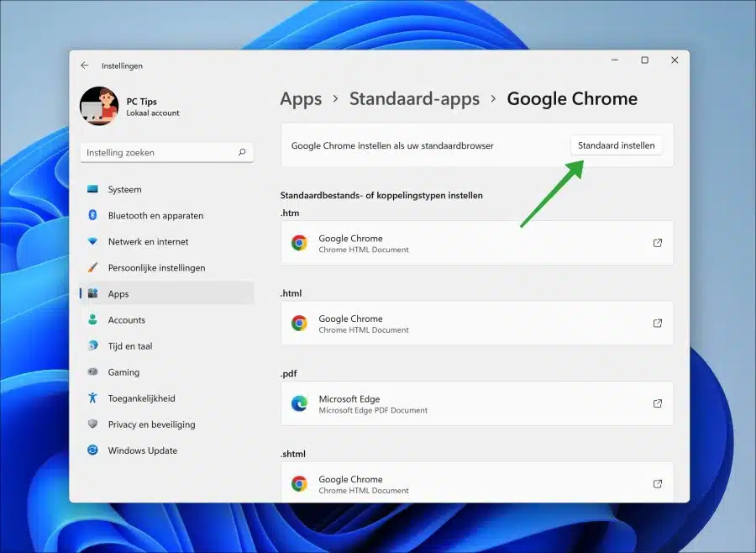Open Bluetooth en apparaten section
Viewport: 756px width, 553px height.
(x=167, y=216)
